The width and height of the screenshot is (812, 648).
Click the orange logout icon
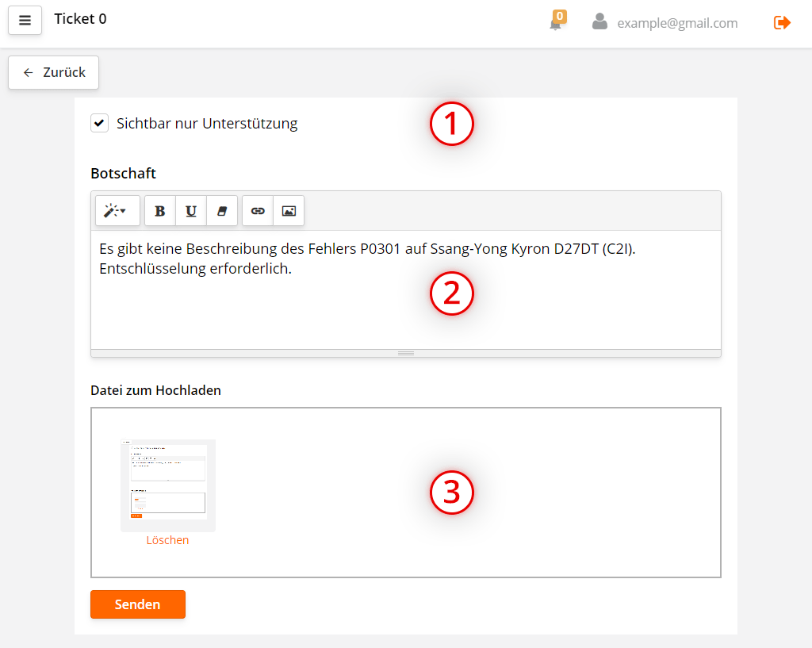click(x=782, y=22)
